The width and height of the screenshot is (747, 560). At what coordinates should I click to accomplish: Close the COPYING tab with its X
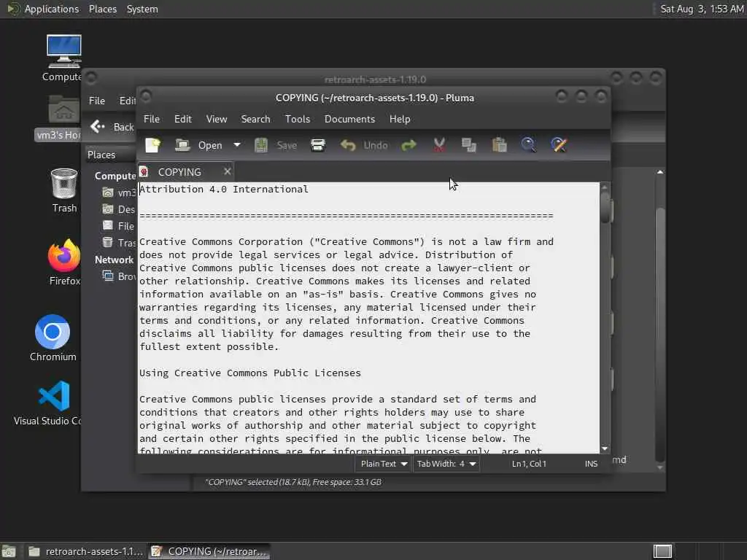pos(228,171)
